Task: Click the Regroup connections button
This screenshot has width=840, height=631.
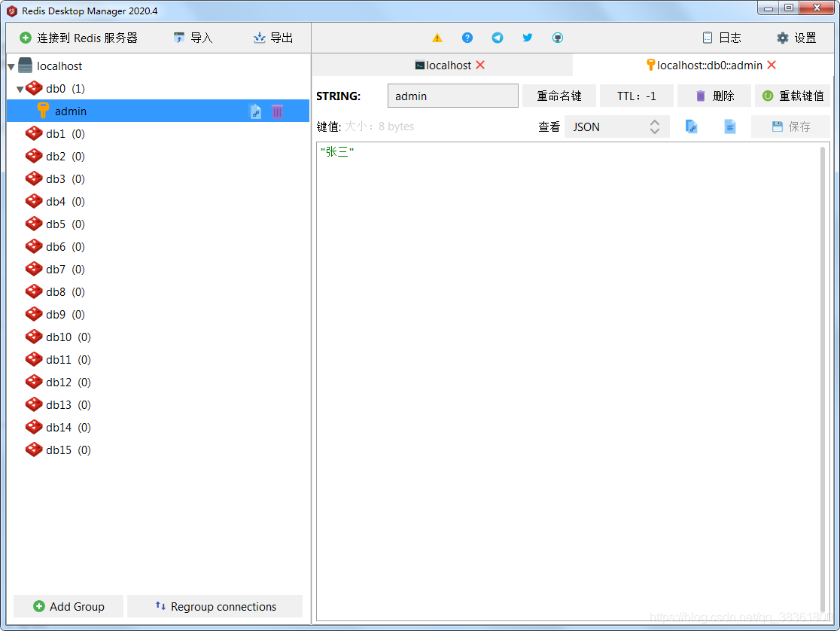Action: (x=215, y=606)
